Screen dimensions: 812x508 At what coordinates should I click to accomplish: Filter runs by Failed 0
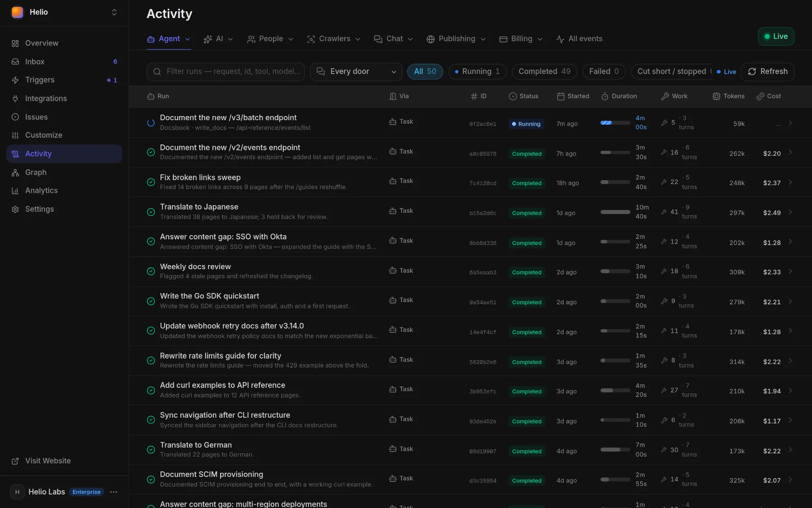coord(604,72)
